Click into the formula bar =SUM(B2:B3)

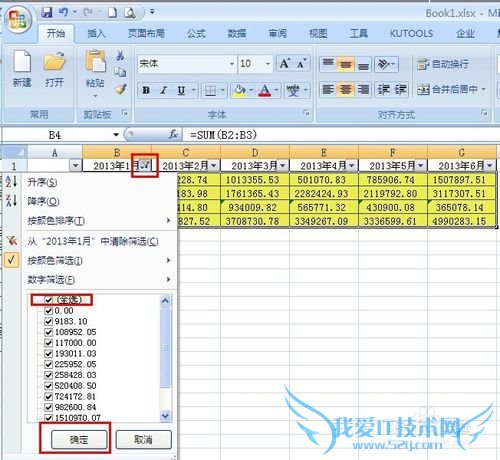click(340, 135)
